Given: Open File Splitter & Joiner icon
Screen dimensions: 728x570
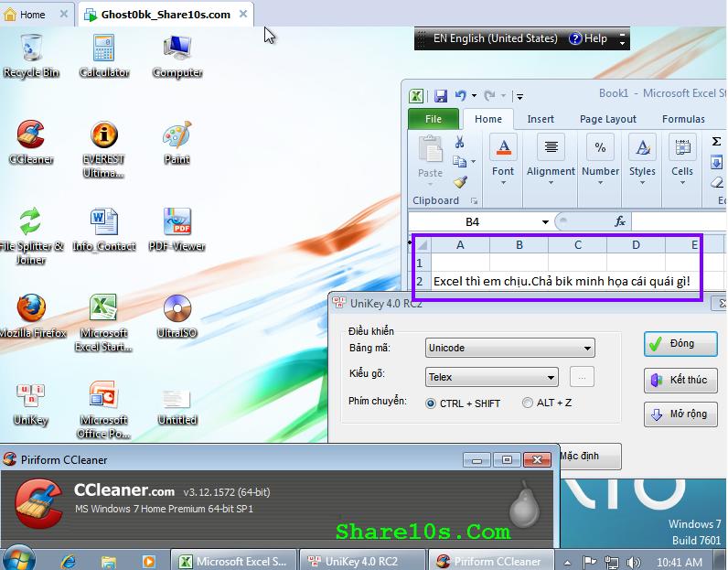Looking at the screenshot, I should point(31,235).
